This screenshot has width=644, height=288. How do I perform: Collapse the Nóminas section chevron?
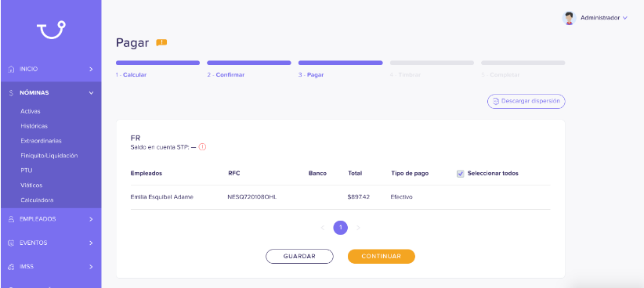(x=91, y=93)
